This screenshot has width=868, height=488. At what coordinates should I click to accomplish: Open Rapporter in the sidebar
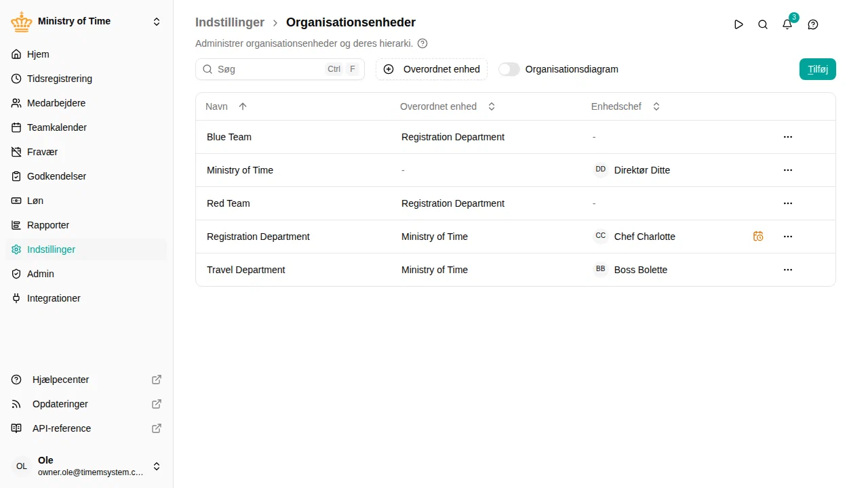pos(86,225)
